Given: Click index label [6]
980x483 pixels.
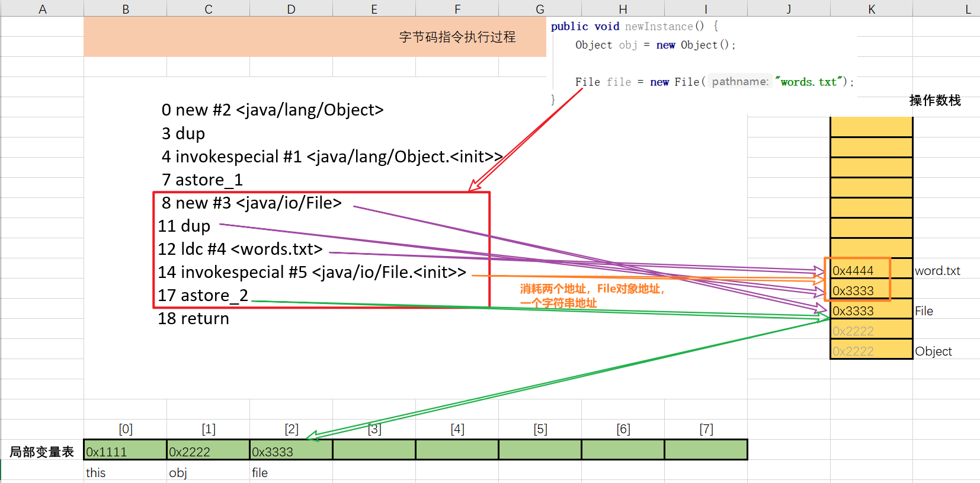Looking at the screenshot, I should pos(623,428).
